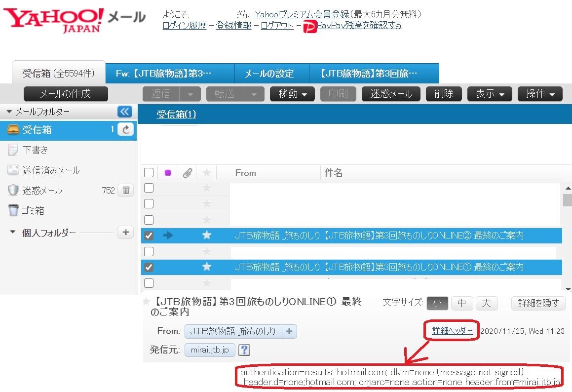Click the trash bin ゴミ箱 icon
Image resolution: width=572 pixels, height=392 pixels.
point(13,210)
